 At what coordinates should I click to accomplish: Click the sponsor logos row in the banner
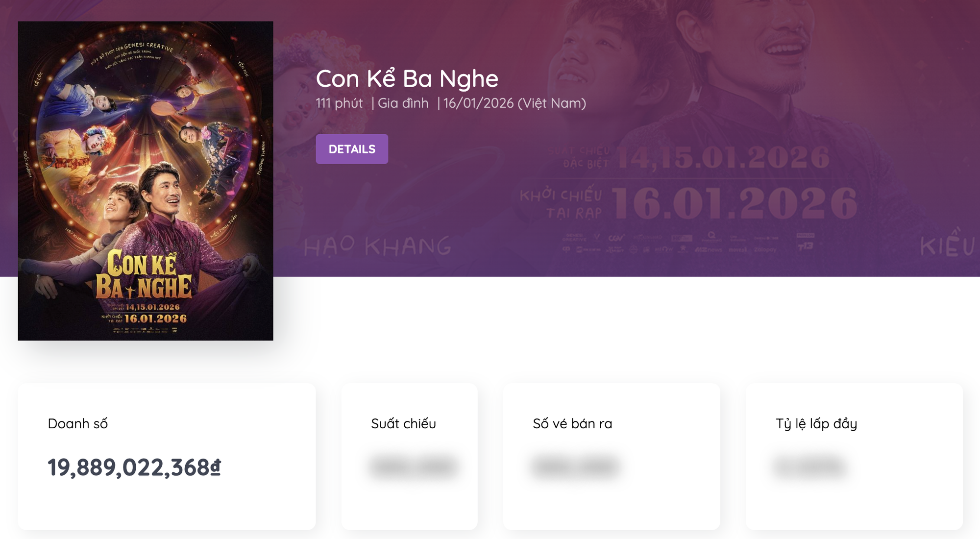click(x=686, y=243)
